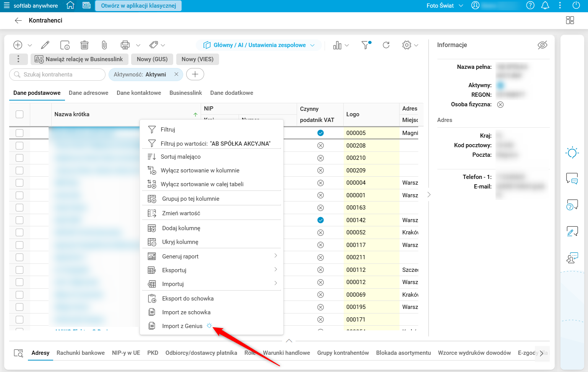Open attachments paperclip icon
Screen dimensions: 588x372
tap(104, 45)
